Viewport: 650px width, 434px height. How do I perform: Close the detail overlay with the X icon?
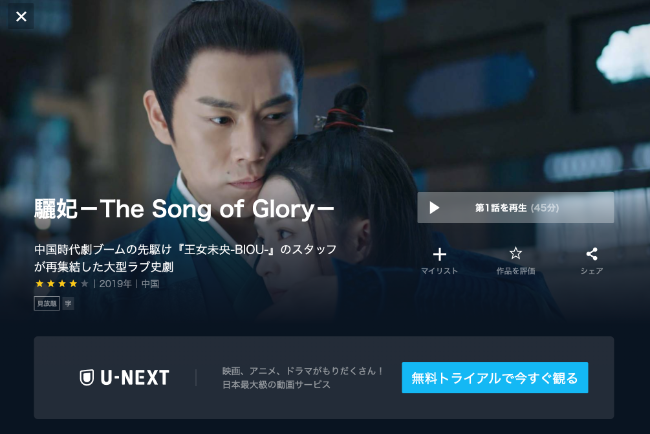[21, 17]
